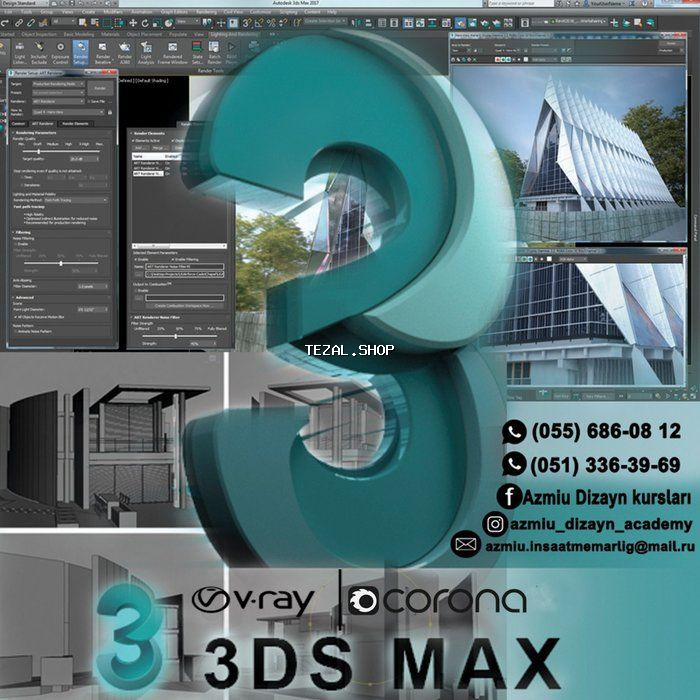Select the Bind to Space Warp tool
This screenshot has width=700, height=700.
point(43,22)
